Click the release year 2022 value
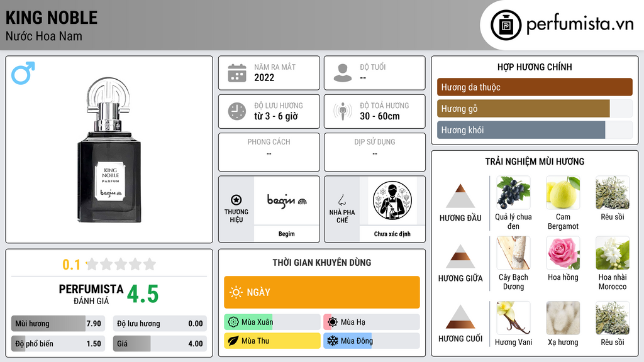Image resolution: width=644 pixels, height=362 pixels. 264,77
